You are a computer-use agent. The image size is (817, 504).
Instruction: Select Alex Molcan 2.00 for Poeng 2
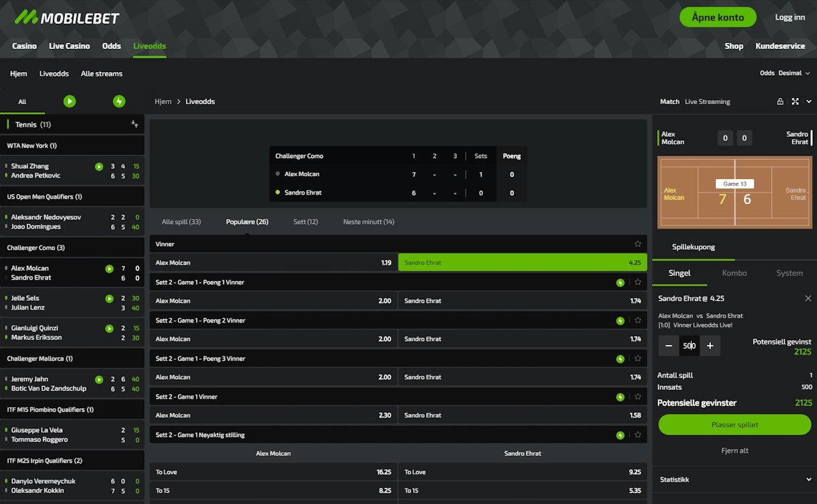274,339
